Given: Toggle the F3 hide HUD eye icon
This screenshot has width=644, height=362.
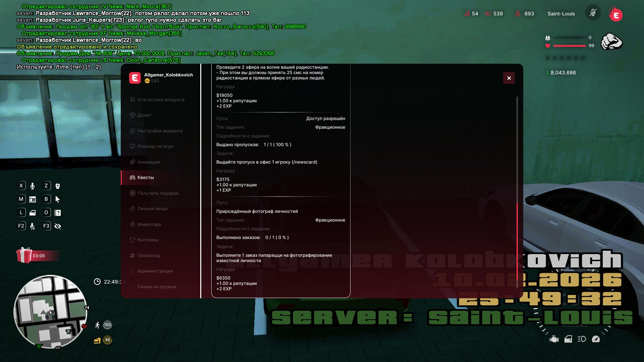Looking at the screenshot, I should [58, 226].
